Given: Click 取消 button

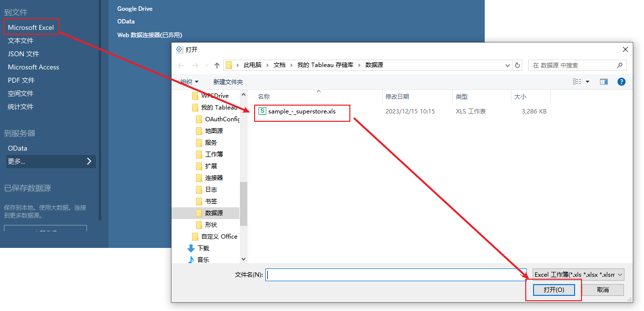Looking at the screenshot, I should (x=603, y=290).
